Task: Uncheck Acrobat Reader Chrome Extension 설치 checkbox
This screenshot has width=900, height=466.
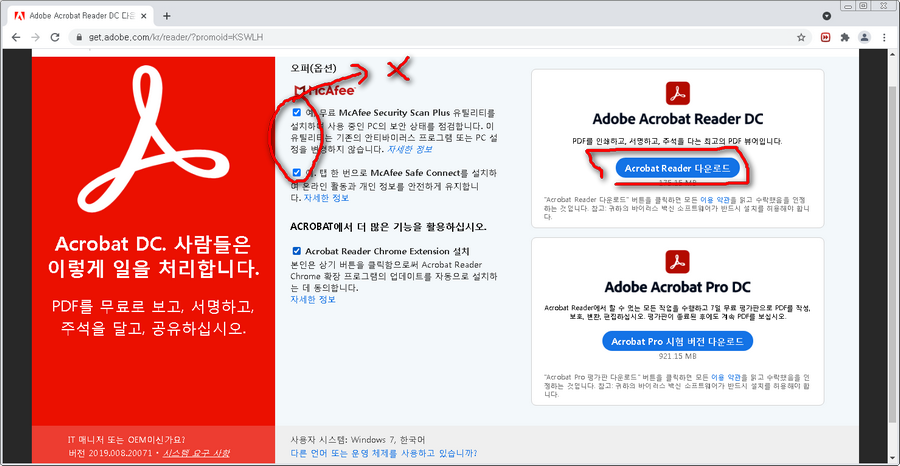Action: [296, 251]
